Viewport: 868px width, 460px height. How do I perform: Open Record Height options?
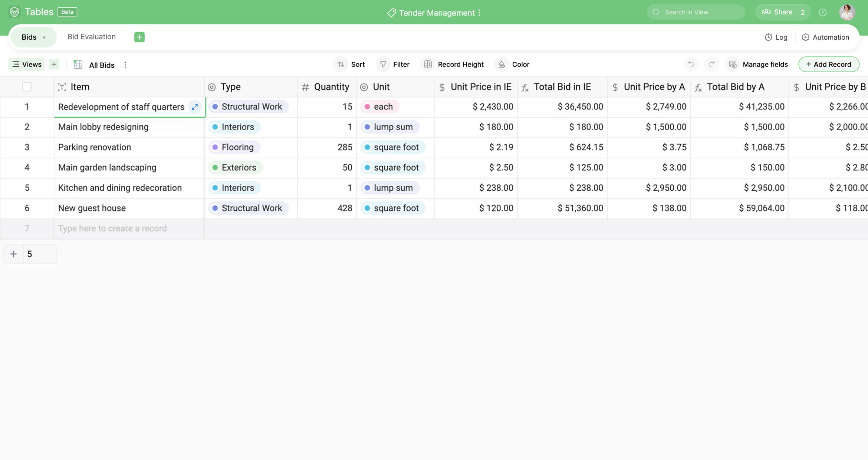453,65
